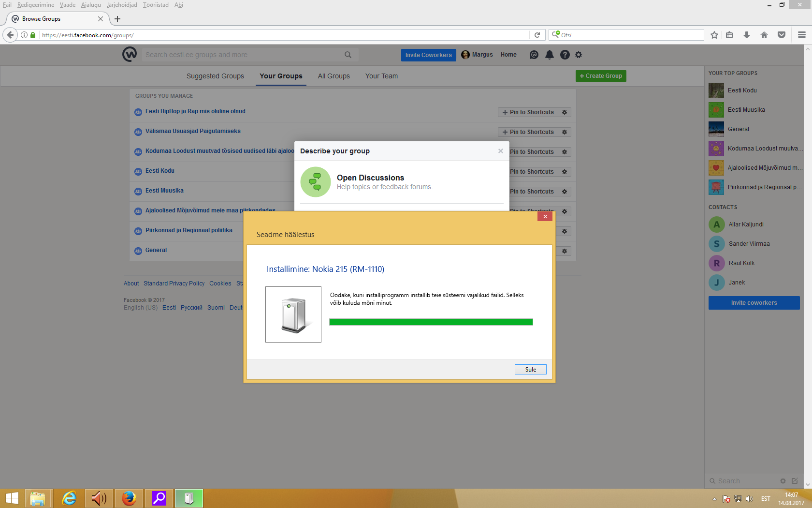Show bookmarks list icon in Firefox toolbar
This screenshot has width=812, height=508.
pos(729,35)
